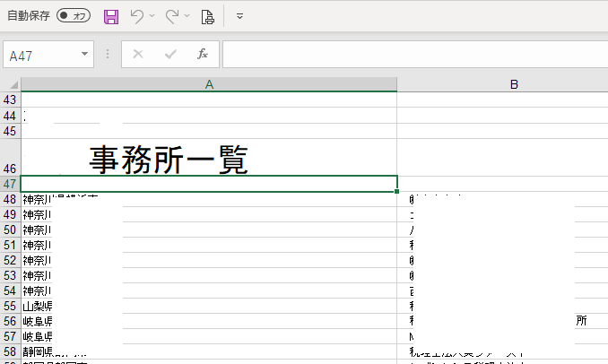Select row 51 header
The width and height of the screenshot is (608, 364).
pyautogui.click(x=10, y=245)
